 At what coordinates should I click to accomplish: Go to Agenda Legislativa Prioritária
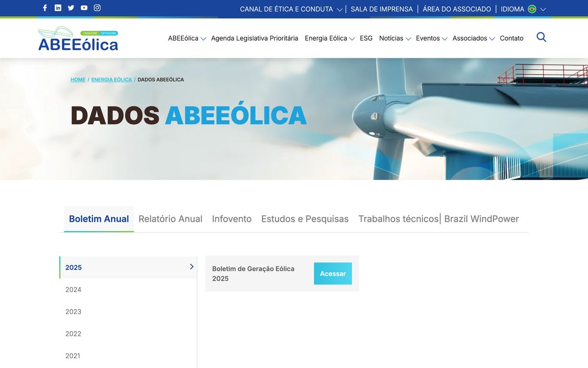(255, 38)
